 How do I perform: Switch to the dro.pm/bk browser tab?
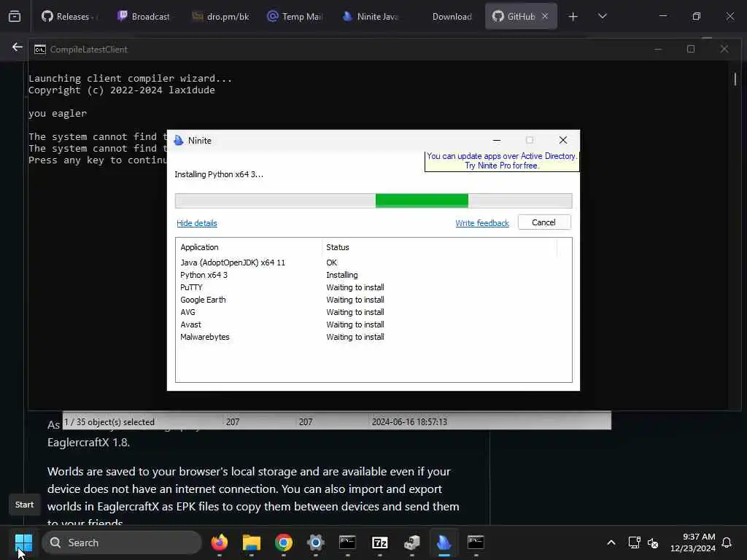point(220,16)
